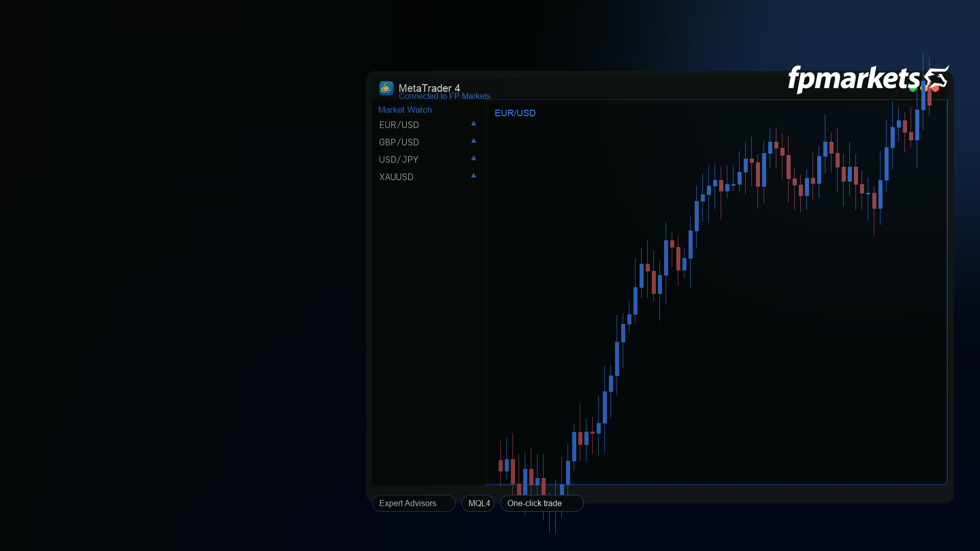This screenshot has width=980, height=551.
Task: Click the EUR/USD up arrow indicator
Action: (474, 123)
